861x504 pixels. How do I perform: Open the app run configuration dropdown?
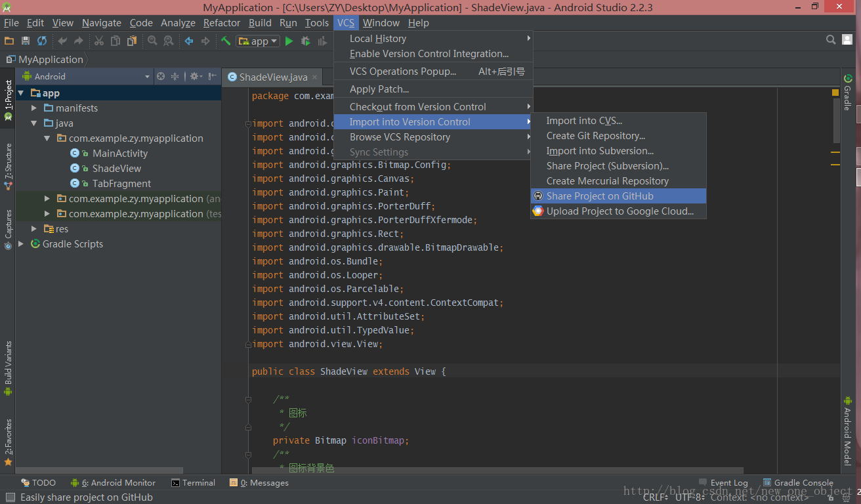pos(259,41)
